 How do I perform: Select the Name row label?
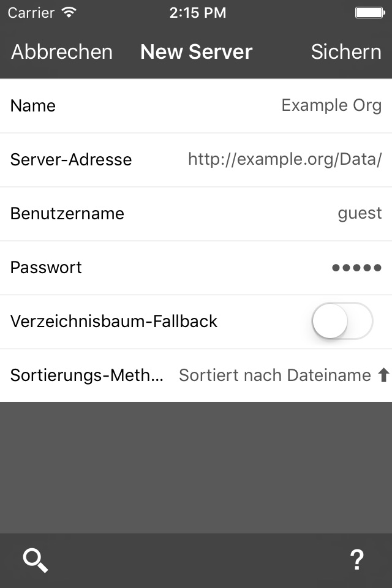tap(33, 105)
